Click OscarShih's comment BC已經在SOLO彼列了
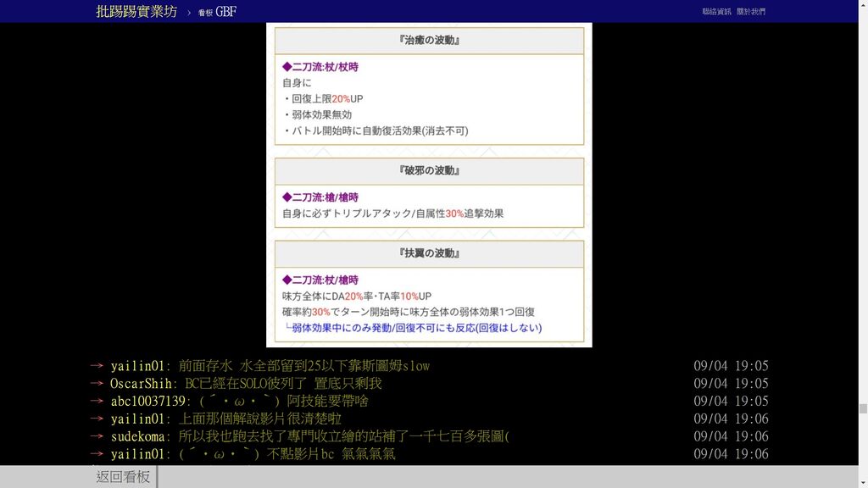The width and height of the screenshot is (868, 488). click(283, 384)
